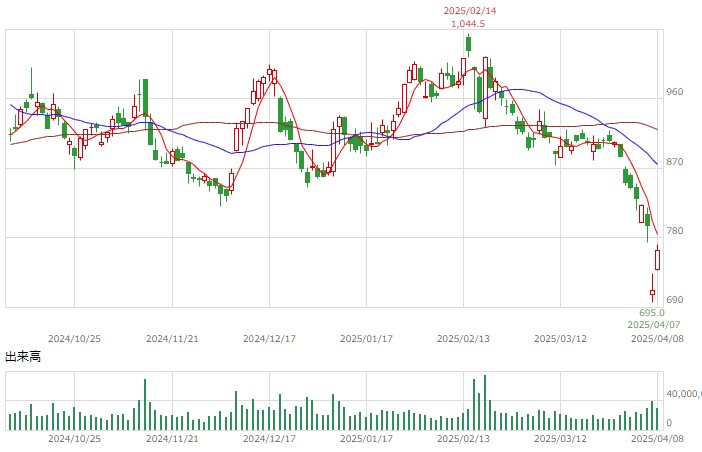
Task: Click 2025/04/08 date under price chart
Action: (x=657, y=339)
